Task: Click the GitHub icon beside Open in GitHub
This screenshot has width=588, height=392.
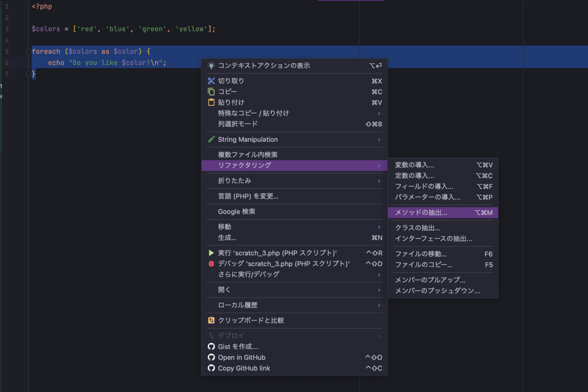Action: pyautogui.click(x=211, y=357)
